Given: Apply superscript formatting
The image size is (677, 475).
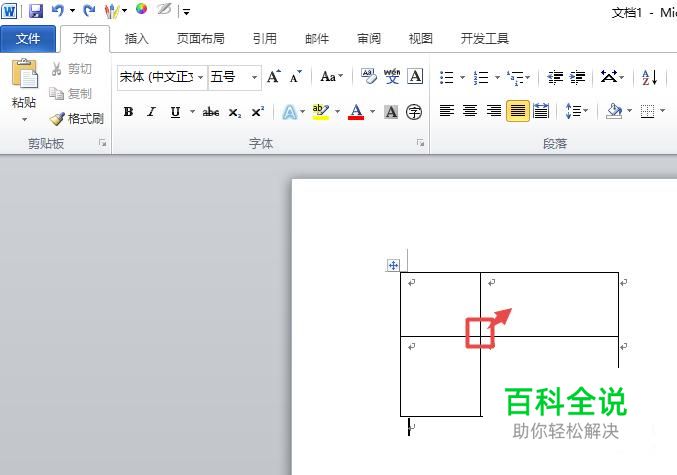Looking at the screenshot, I should point(257,112).
